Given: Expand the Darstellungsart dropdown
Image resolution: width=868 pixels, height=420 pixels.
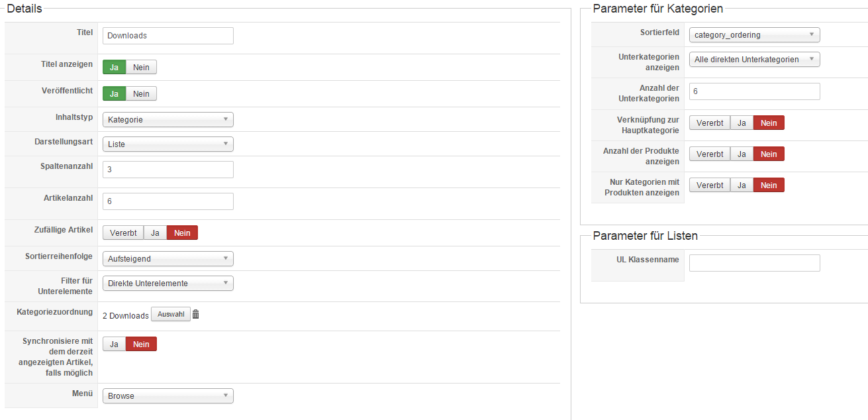Looking at the screenshot, I should pyautogui.click(x=168, y=144).
